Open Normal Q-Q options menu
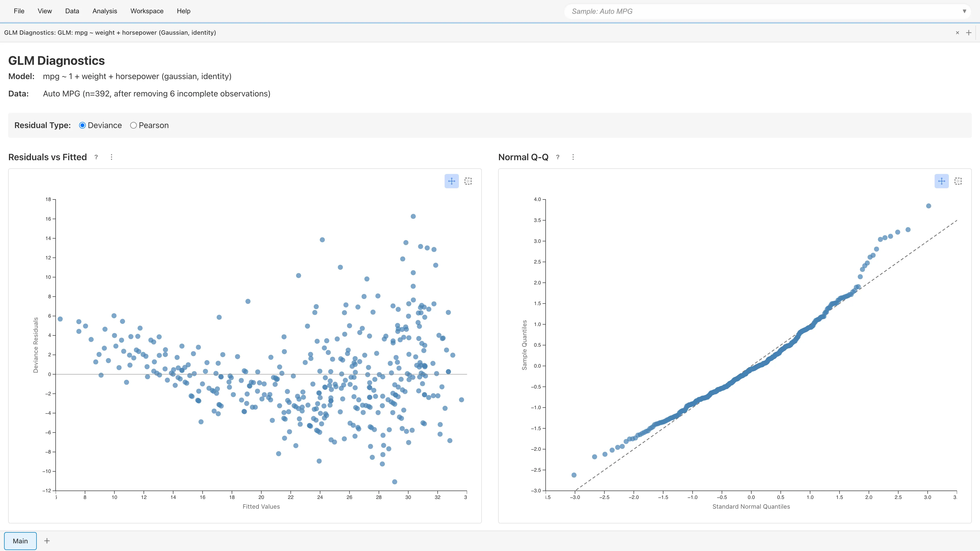The image size is (980, 551). click(x=573, y=157)
